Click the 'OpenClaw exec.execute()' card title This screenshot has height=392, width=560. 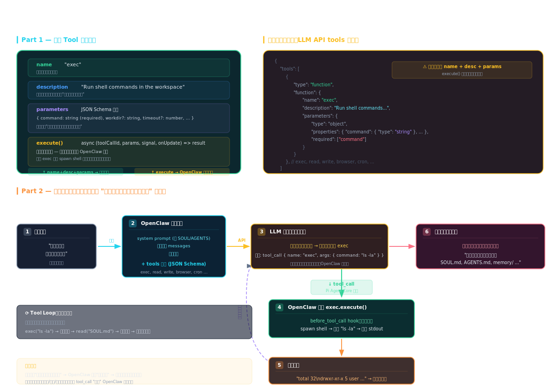[327, 308]
